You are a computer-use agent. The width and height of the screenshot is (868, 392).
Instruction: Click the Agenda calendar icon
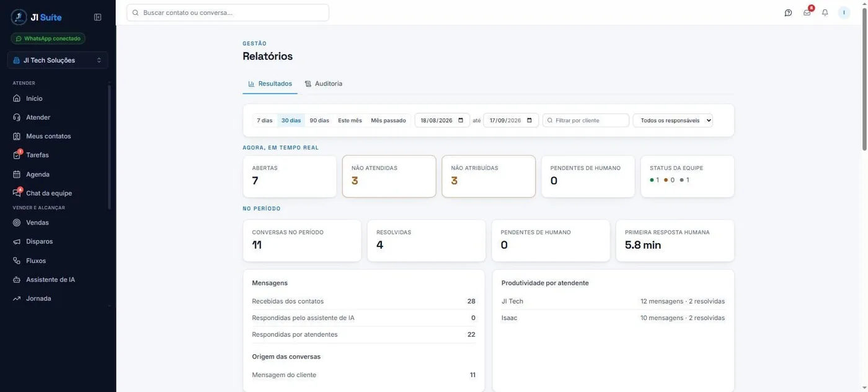coord(17,174)
